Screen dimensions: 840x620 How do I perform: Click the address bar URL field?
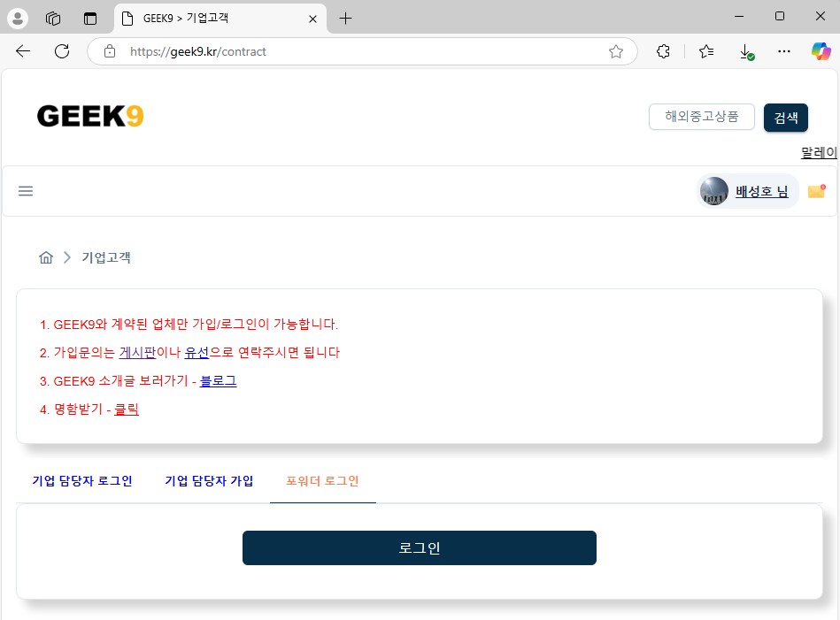point(362,51)
